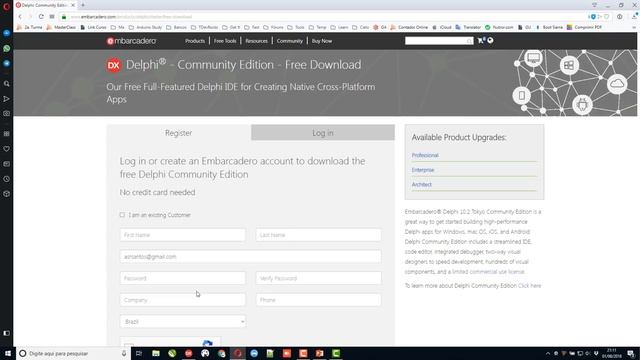Open history clock in Opera sidebar

[x=7, y=179]
